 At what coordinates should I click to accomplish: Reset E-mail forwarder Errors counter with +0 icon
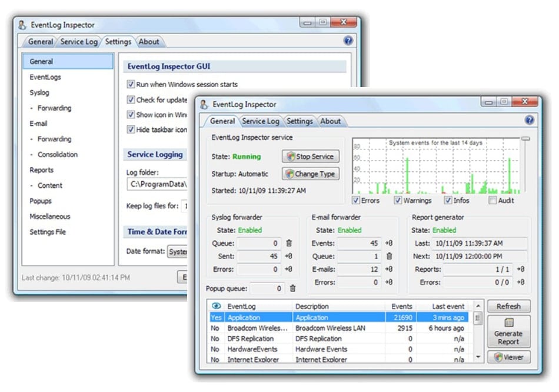tap(388, 282)
